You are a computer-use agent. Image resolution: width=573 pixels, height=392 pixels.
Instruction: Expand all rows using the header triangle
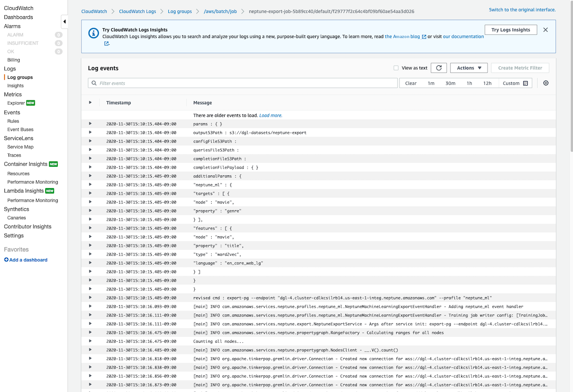click(x=90, y=102)
